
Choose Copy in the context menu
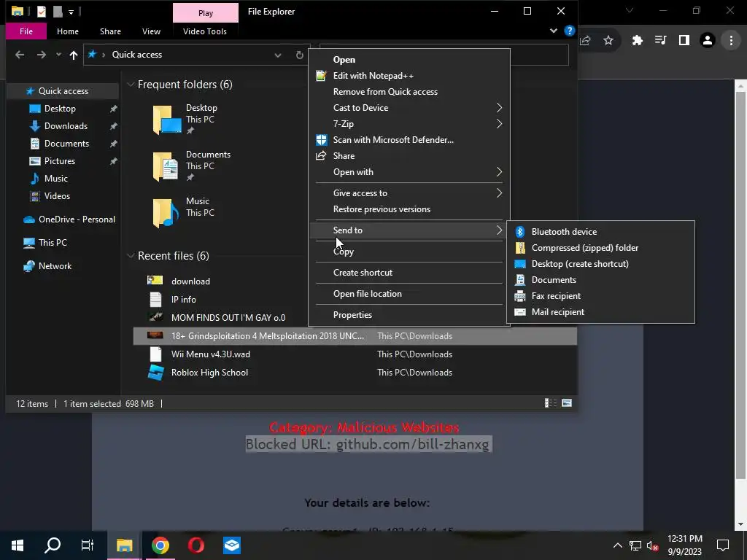point(409,252)
